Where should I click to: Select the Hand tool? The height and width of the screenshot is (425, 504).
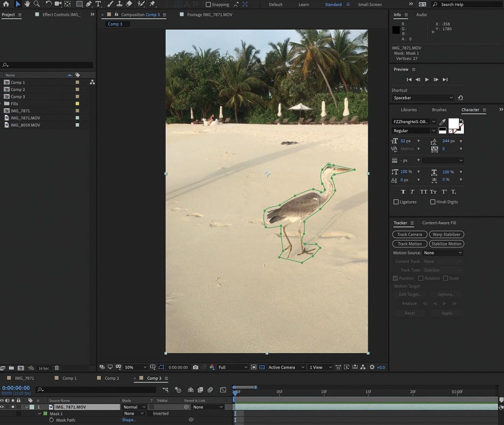coord(28,4)
